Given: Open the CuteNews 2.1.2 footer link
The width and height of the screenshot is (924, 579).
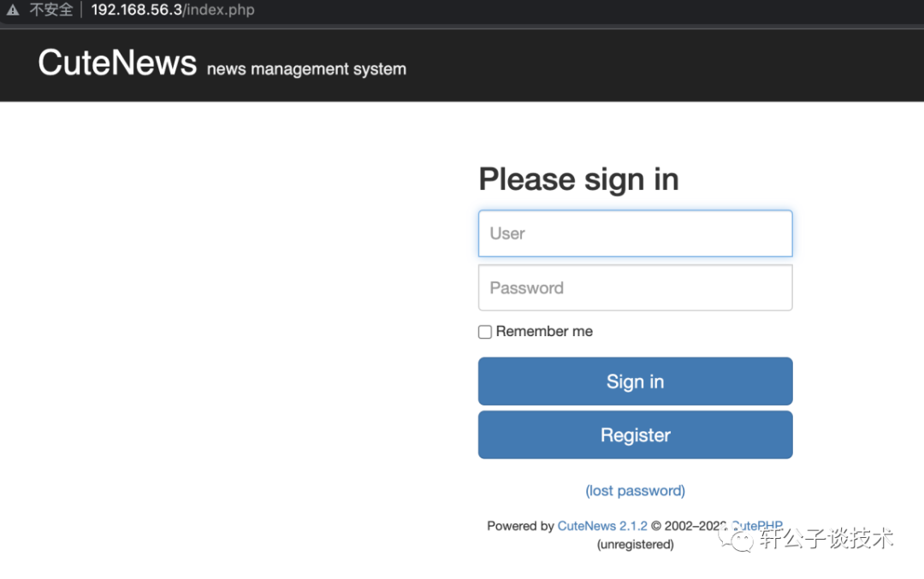Looking at the screenshot, I should point(602,526).
